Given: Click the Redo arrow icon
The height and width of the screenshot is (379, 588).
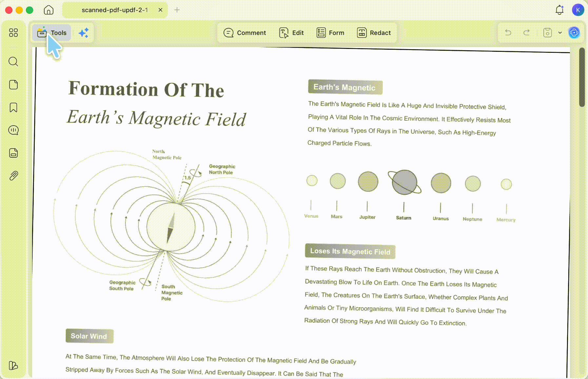Looking at the screenshot, I should [x=527, y=32].
